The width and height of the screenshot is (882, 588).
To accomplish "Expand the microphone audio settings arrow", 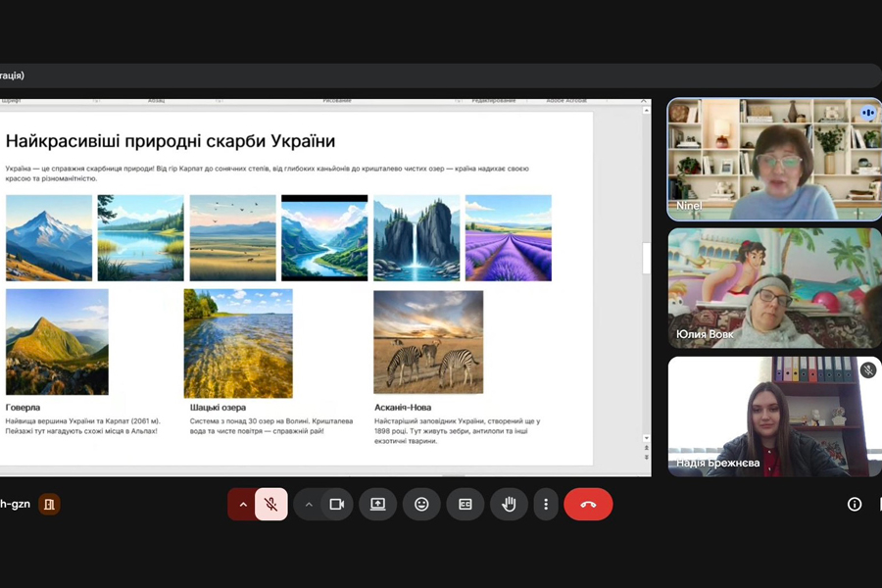I will click(243, 504).
